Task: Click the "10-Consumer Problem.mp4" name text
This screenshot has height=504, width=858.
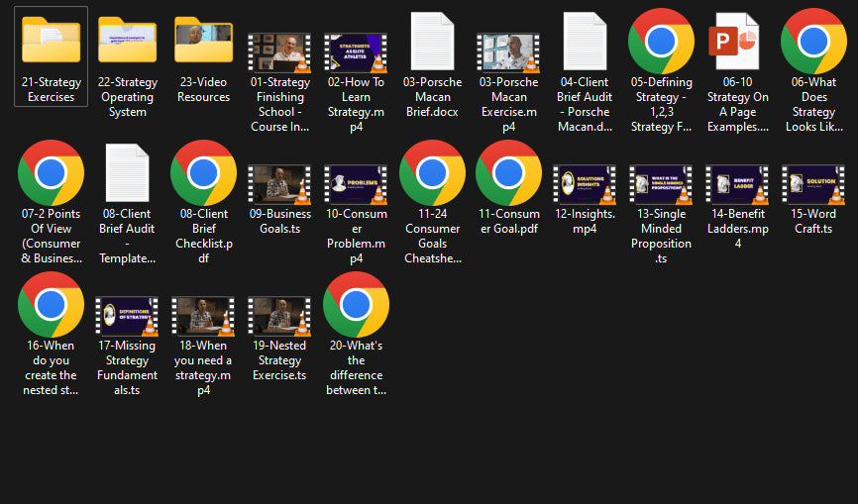Action: pyautogui.click(x=356, y=236)
